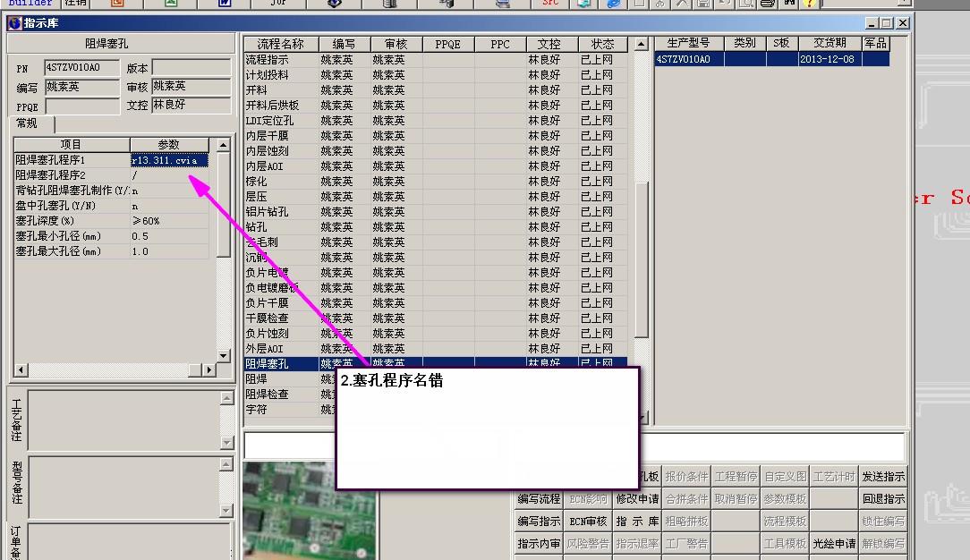
Task: Select the 盘中孔塞孔(Y/N) row
Action: click(111, 206)
